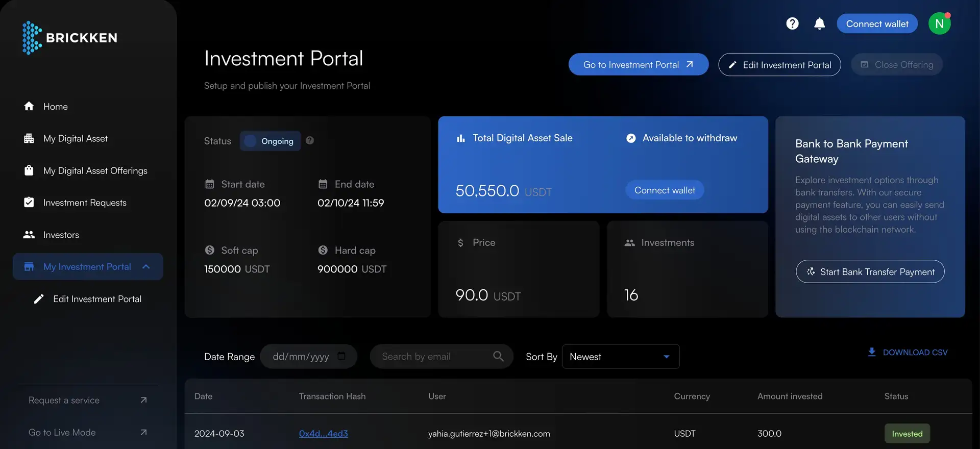Click the User column header
This screenshot has height=449, width=980.
coord(437,396)
